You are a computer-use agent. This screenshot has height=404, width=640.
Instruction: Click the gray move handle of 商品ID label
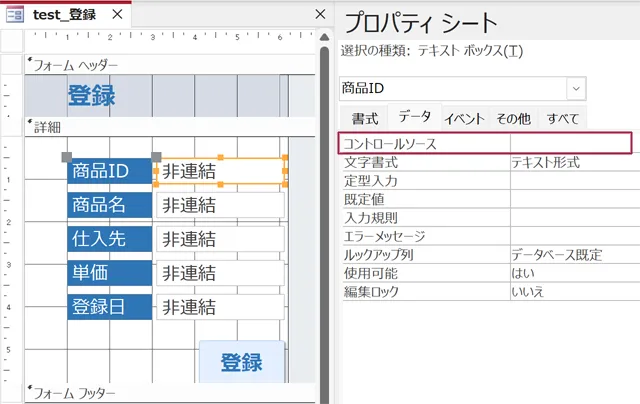(x=67, y=157)
